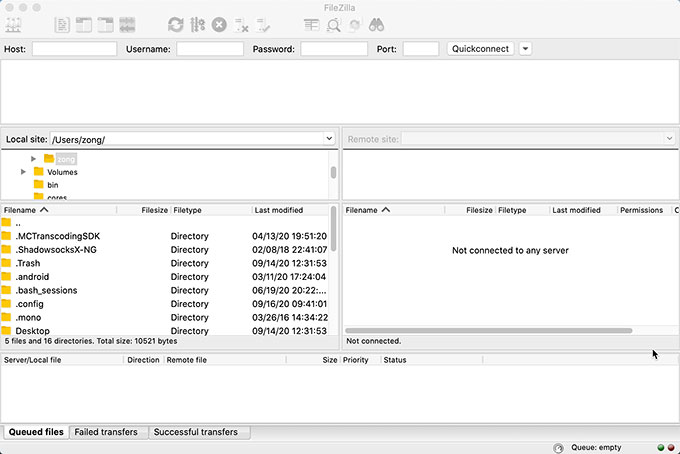680x454 pixels.
Task: Sort remote list by Filesize column
Action: coord(470,210)
